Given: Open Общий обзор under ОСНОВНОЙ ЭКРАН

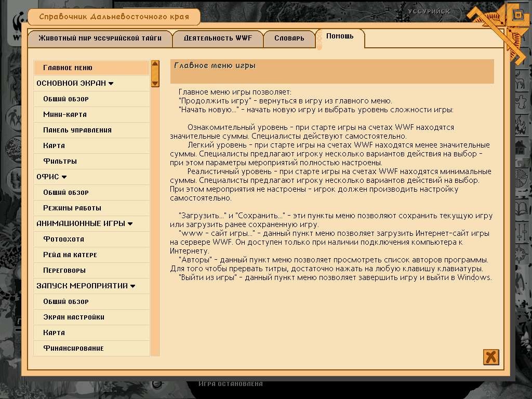Looking at the screenshot, I should (91, 99).
